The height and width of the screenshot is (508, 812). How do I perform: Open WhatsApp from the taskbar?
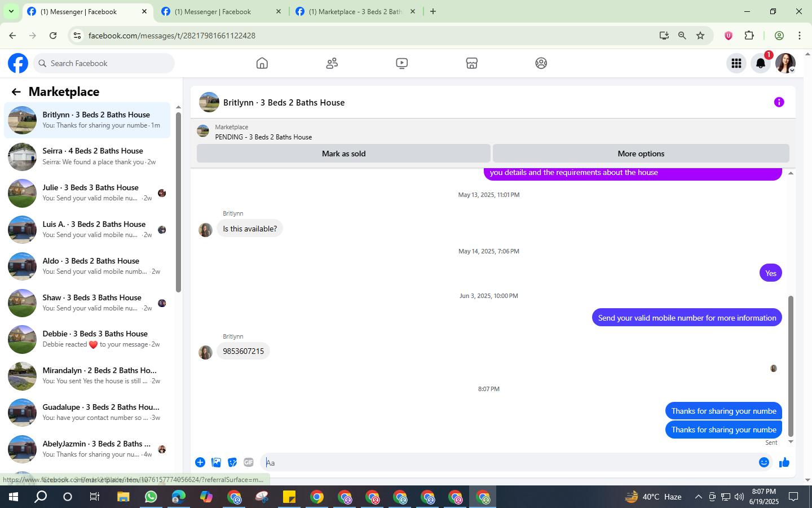tap(151, 497)
